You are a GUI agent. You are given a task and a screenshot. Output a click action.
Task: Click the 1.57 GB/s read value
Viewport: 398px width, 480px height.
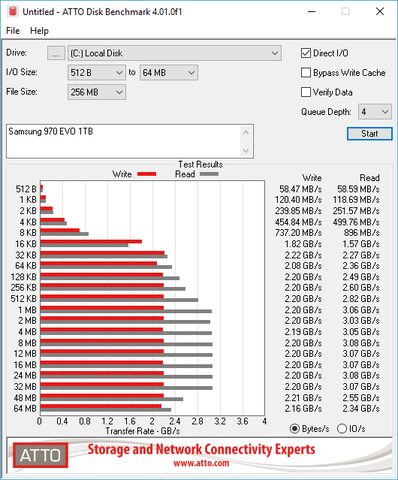361,244
